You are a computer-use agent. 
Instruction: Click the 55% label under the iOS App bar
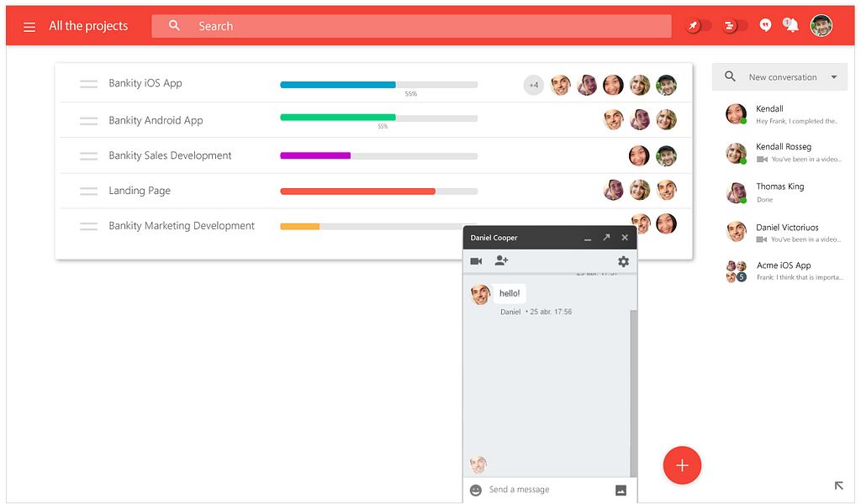[410, 94]
